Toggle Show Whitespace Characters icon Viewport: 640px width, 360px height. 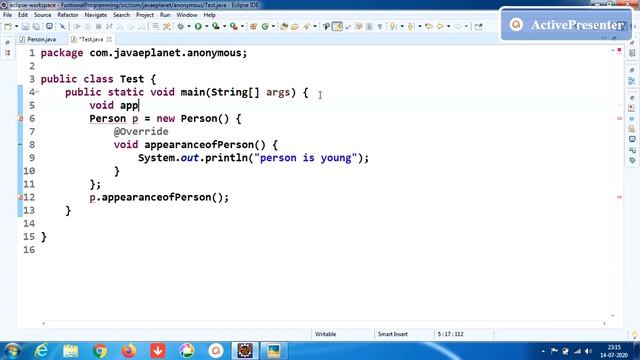[380, 27]
